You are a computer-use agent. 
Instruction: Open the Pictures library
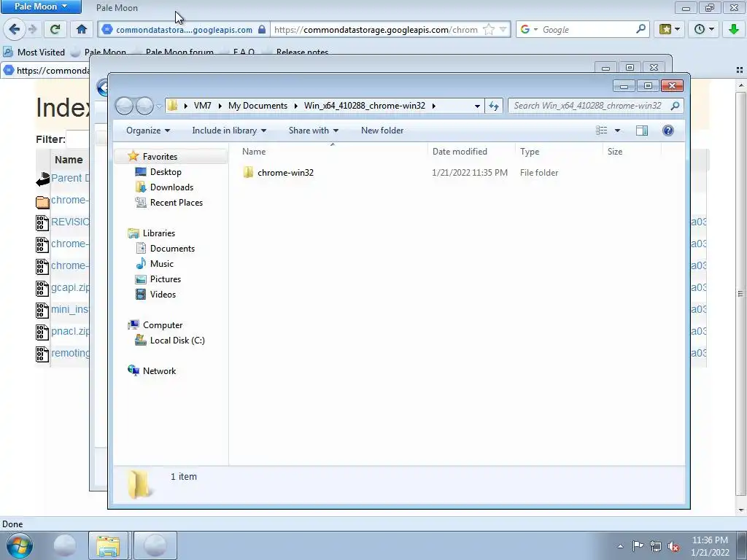[166, 279]
